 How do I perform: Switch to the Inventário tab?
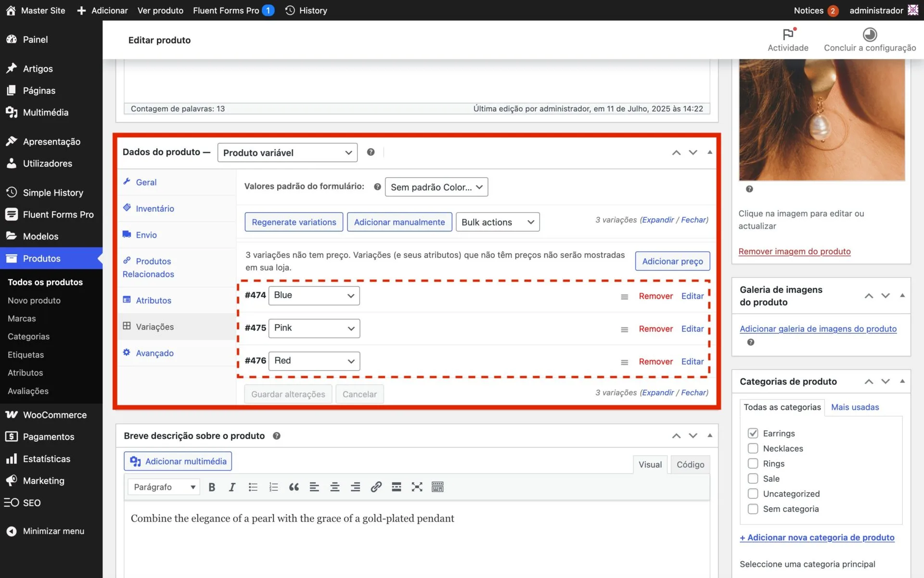[x=154, y=209]
